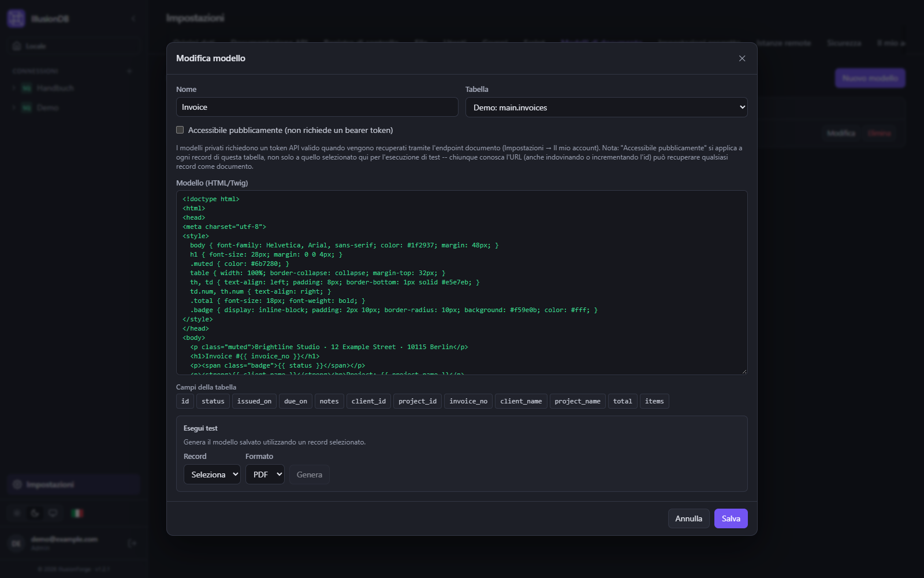
Task: Insert the client_id field chip
Action: click(x=368, y=401)
